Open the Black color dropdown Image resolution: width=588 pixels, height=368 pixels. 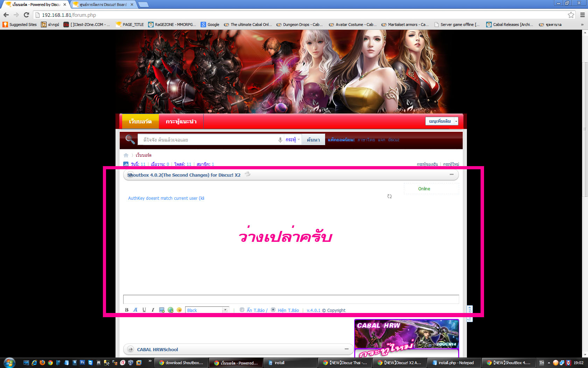[207, 310]
